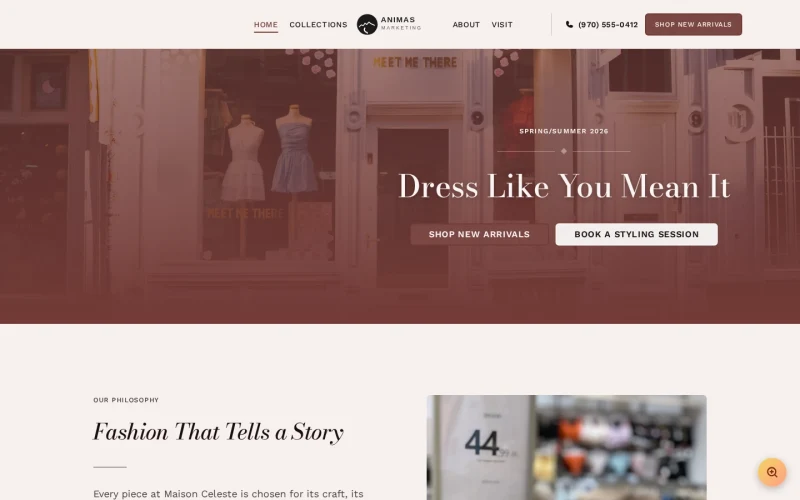Click paragraph starting Every piece at Maison Celeste
The height and width of the screenshot is (500, 800).
(x=228, y=494)
